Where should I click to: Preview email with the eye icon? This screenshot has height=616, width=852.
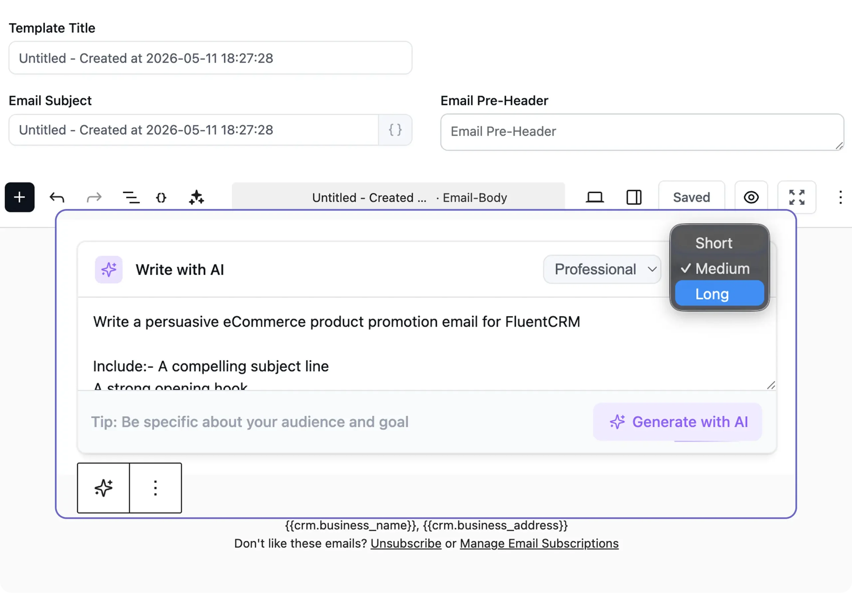tap(751, 198)
